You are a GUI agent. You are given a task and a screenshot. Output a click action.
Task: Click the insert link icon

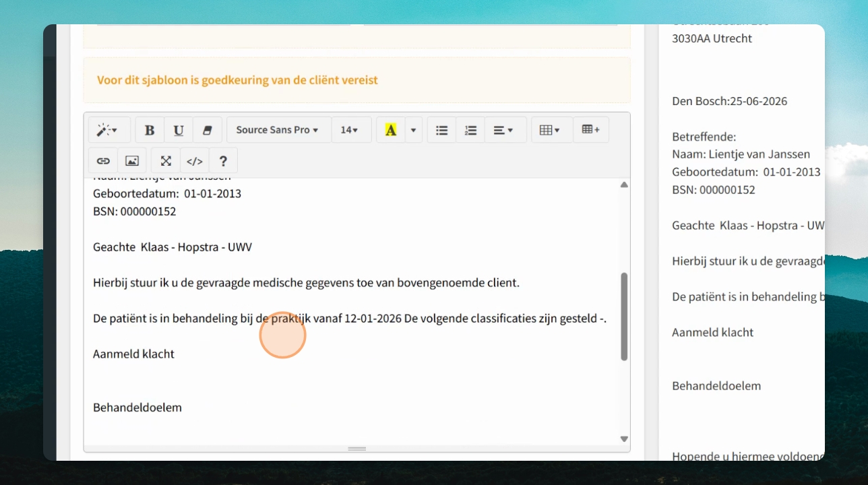[x=103, y=161]
